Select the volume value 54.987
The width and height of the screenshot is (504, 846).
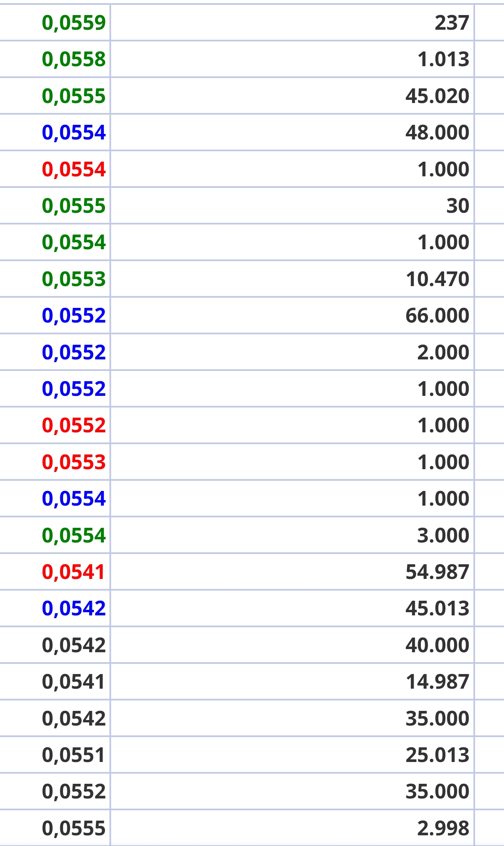pyautogui.click(x=437, y=572)
